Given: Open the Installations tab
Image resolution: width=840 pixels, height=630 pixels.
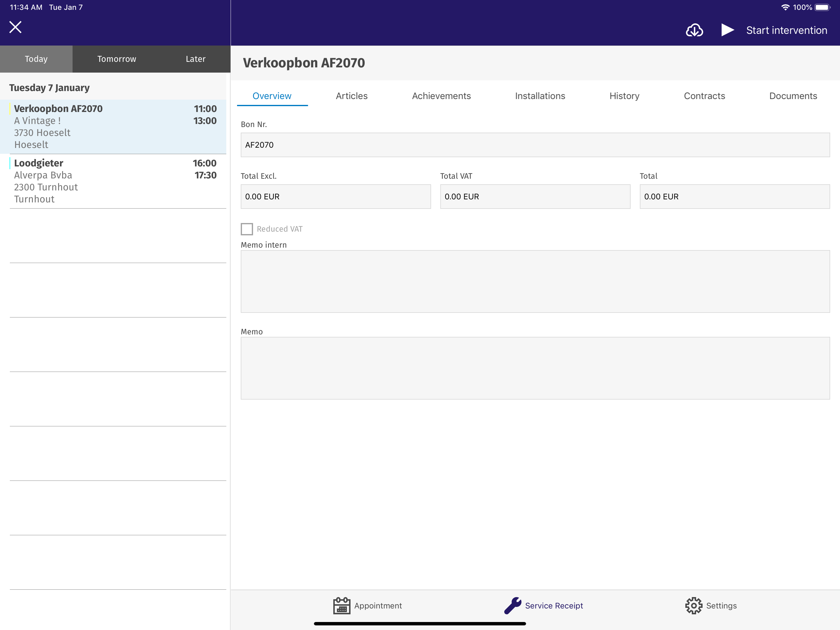Looking at the screenshot, I should coord(540,96).
